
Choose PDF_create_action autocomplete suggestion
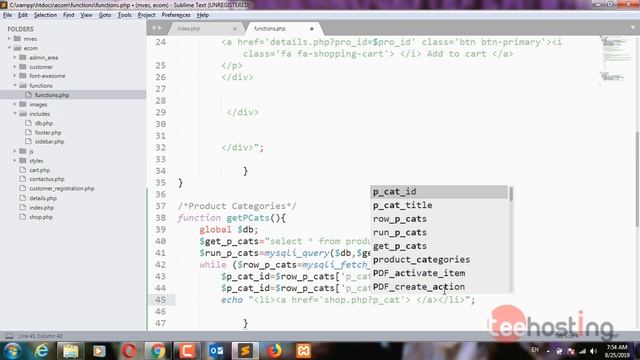[x=439, y=287]
